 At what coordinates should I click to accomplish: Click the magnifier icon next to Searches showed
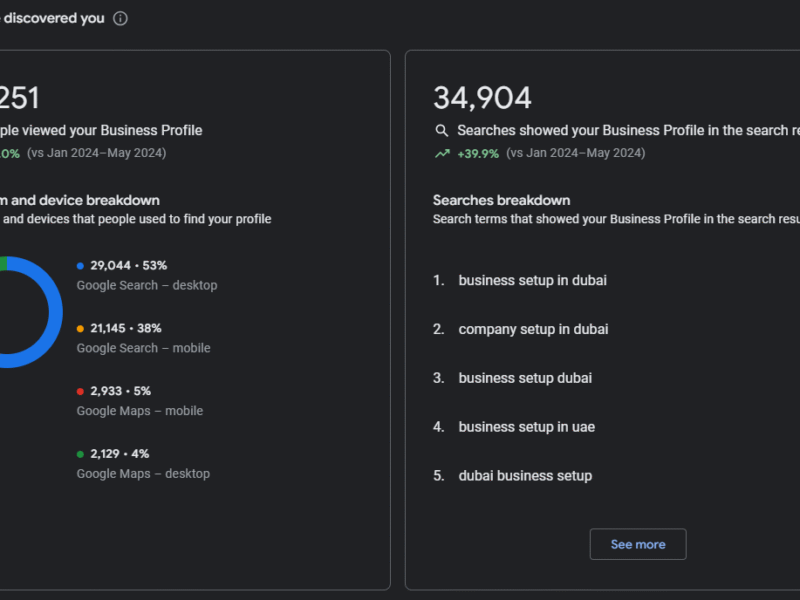(442, 131)
